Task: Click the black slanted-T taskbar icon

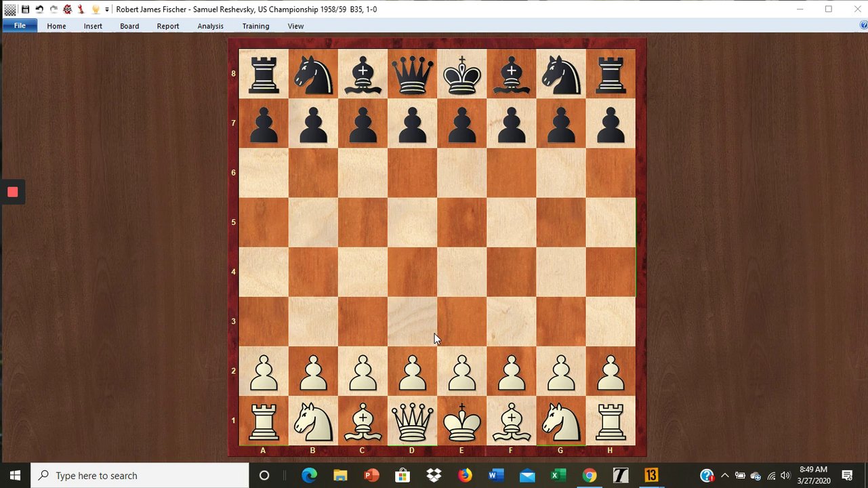Action: click(621, 475)
